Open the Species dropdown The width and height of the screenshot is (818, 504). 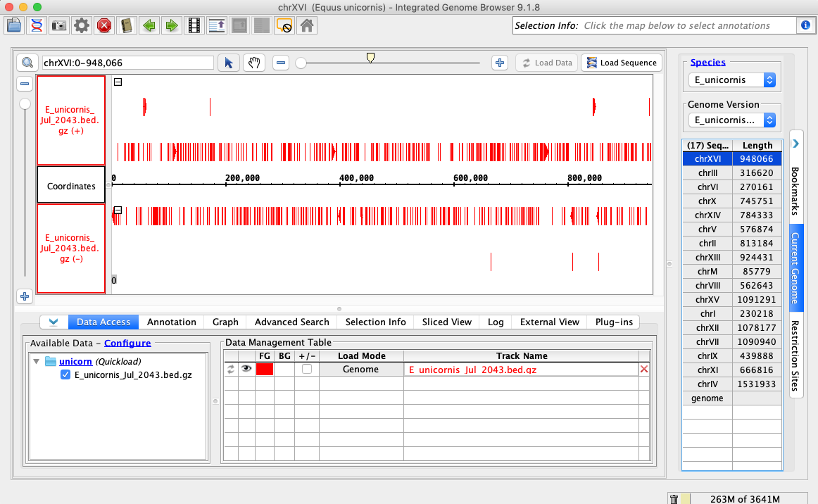[x=732, y=80]
